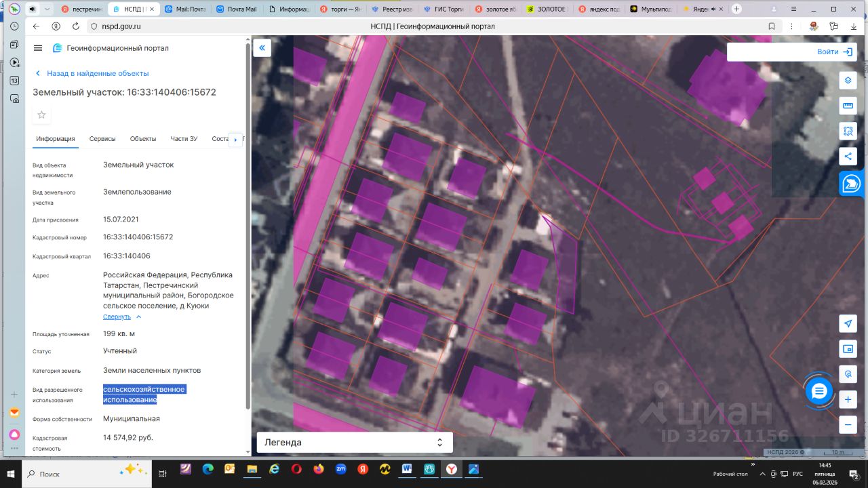This screenshot has height=488, width=868.
Task: Open the round chat support bubble
Action: pos(819,391)
